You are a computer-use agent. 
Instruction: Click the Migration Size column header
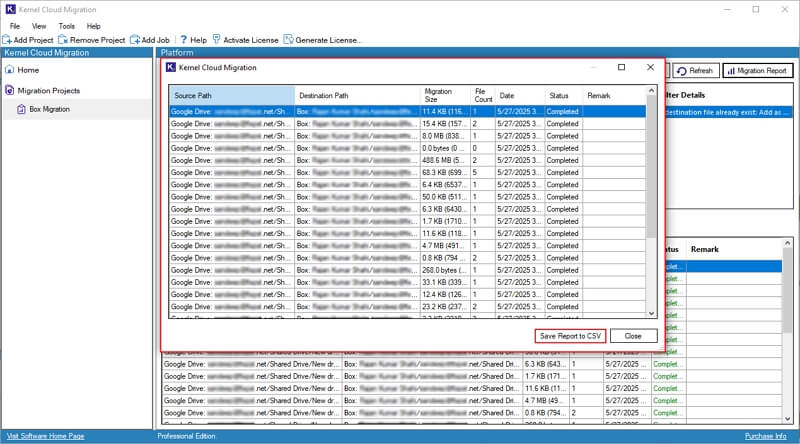[444, 95]
